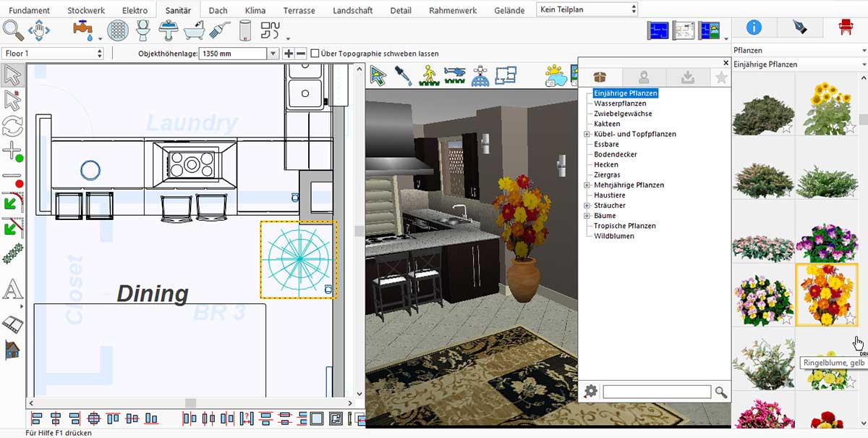Select the eyedropper tool in 3D toolbar
The image size is (868, 438).
tap(403, 75)
